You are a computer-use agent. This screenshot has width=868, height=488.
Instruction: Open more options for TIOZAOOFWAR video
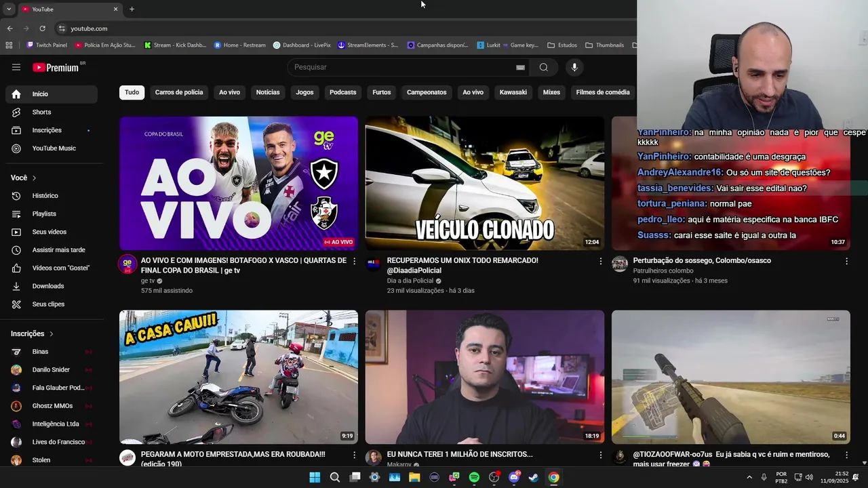click(846, 455)
